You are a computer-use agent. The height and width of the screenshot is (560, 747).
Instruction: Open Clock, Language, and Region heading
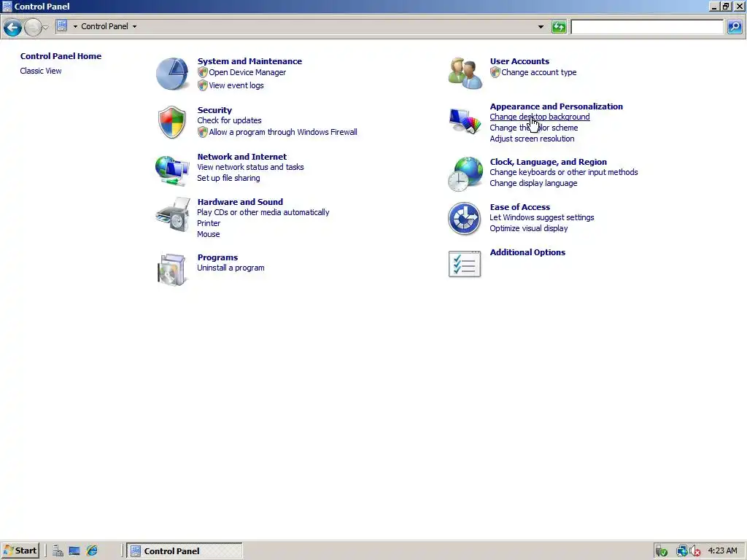point(549,162)
